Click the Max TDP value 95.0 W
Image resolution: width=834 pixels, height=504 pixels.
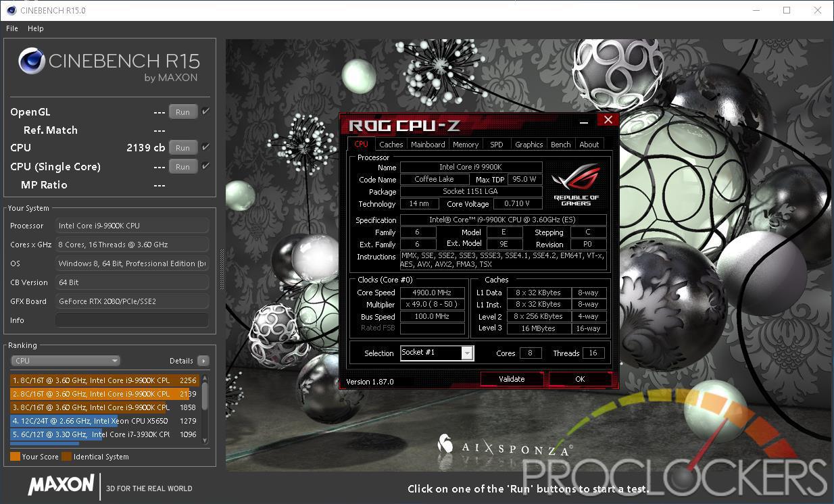click(x=524, y=180)
